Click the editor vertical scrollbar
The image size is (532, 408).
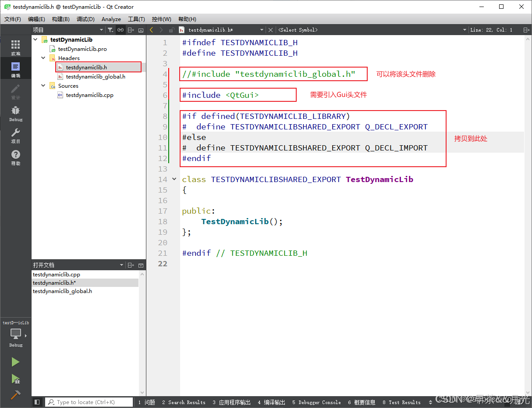coord(528,215)
